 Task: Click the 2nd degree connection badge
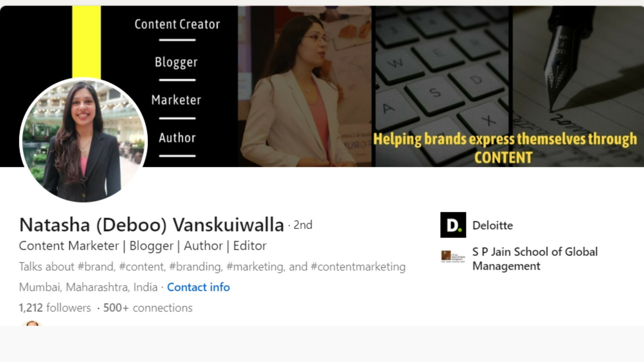coord(303,225)
